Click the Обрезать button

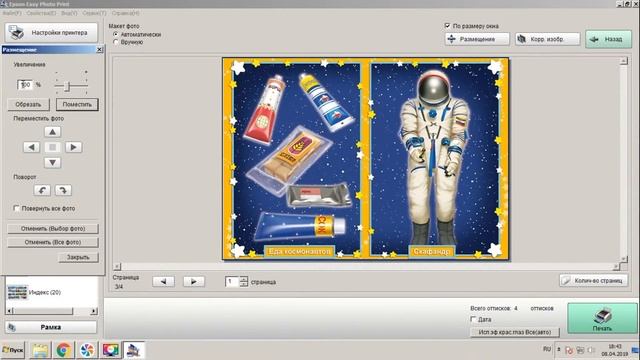click(28, 104)
